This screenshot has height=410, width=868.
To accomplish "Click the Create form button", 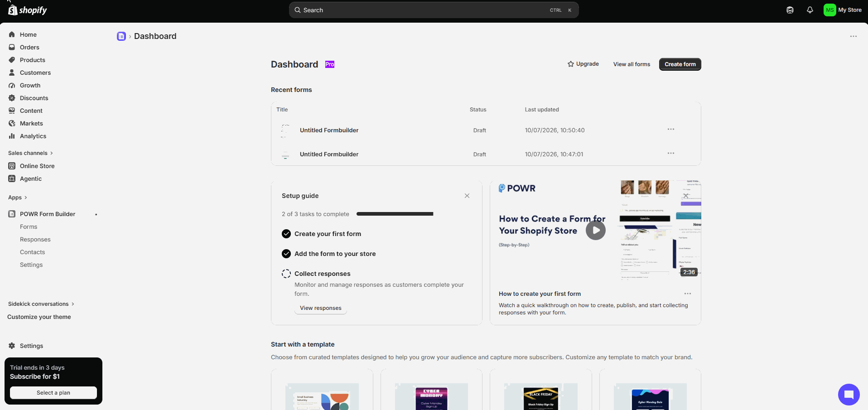I will (680, 64).
